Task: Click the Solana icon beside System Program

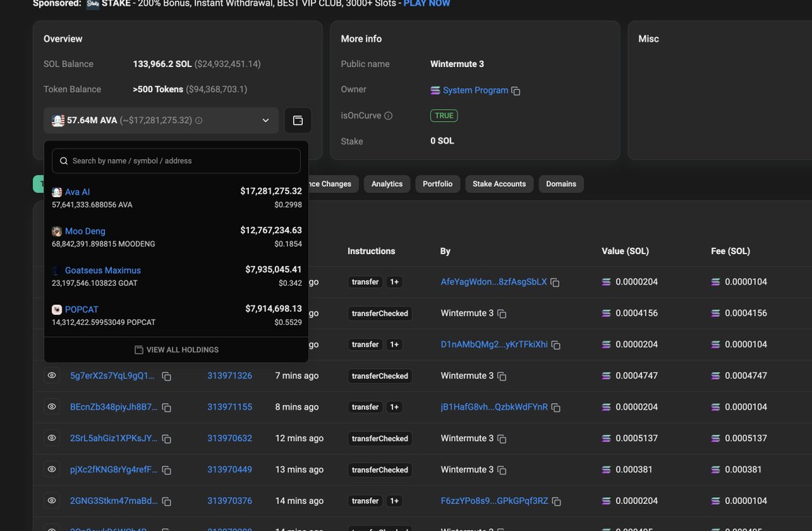Action: [435, 90]
